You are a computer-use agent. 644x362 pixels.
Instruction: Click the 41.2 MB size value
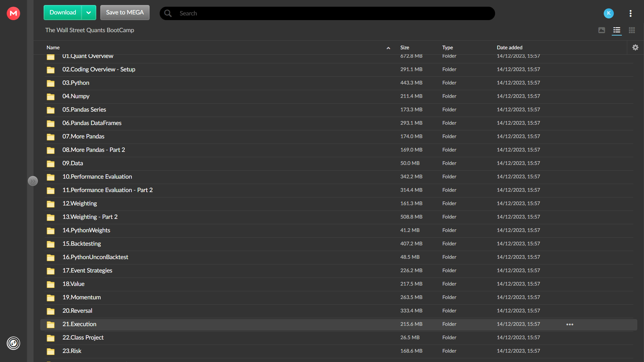[410, 230]
